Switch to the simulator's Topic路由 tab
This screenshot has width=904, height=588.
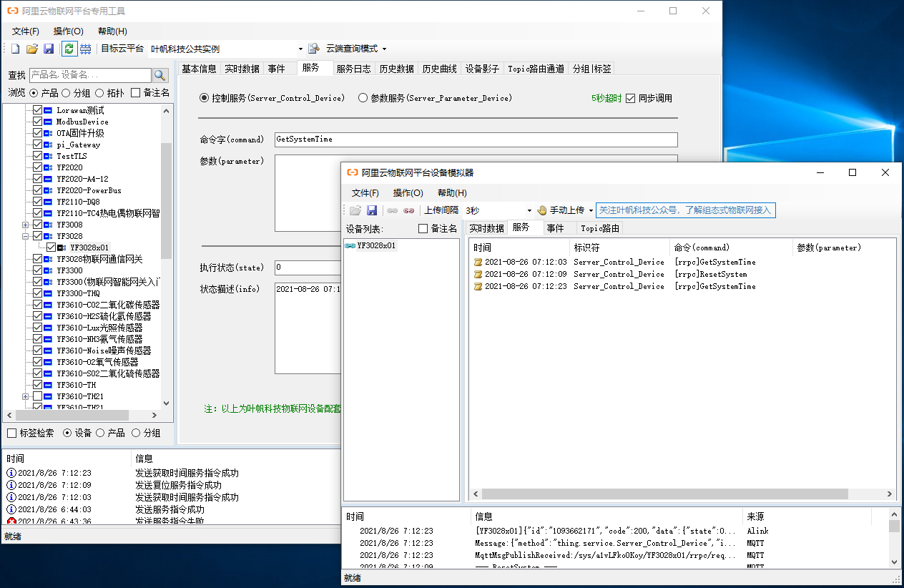click(601, 228)
